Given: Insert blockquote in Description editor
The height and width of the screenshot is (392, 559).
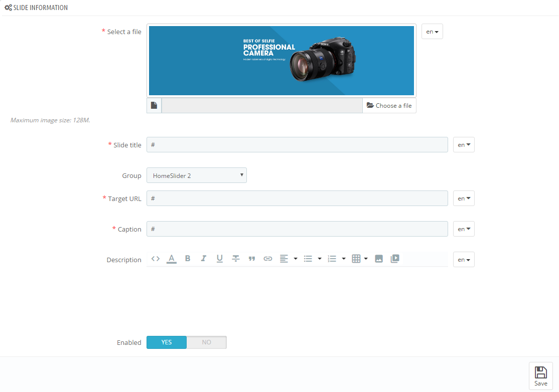Looking at the screenshot, I should tap(252, 259).
